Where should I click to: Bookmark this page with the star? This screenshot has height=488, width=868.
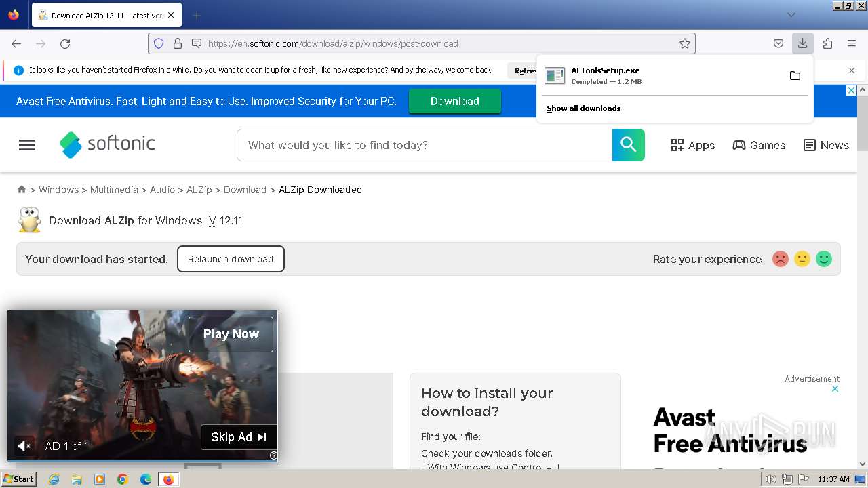685,43
